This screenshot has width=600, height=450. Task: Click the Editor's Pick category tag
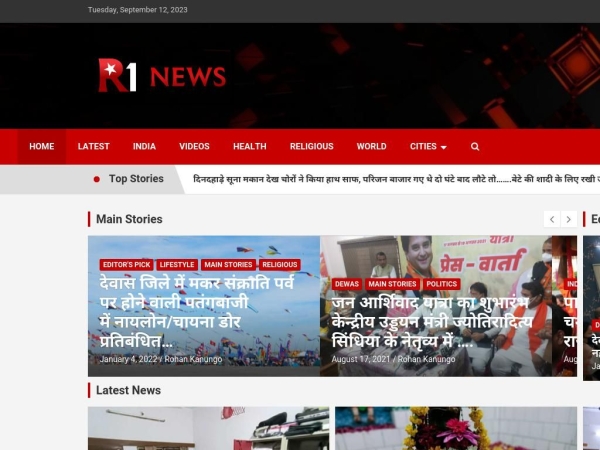[x=126, y=265]
